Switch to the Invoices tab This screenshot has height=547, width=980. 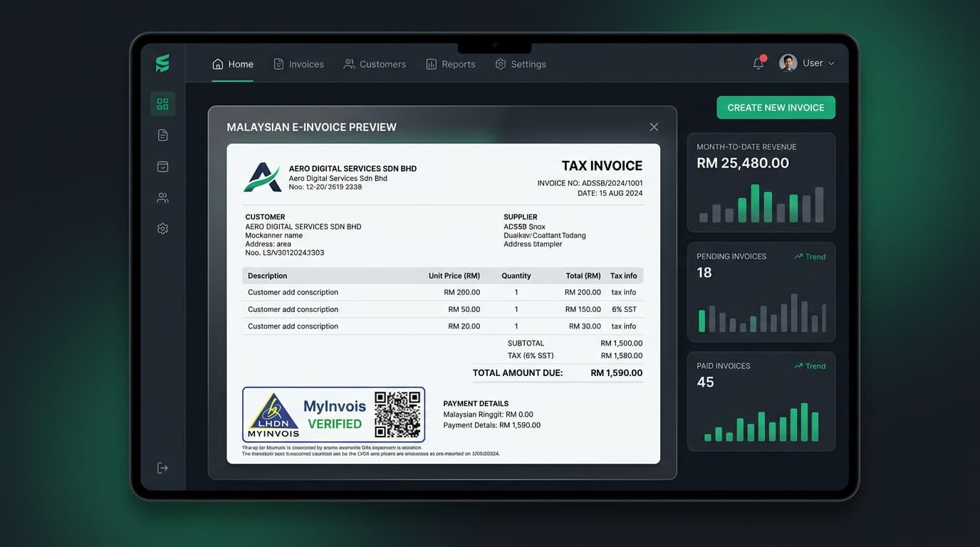click(298, 64)
